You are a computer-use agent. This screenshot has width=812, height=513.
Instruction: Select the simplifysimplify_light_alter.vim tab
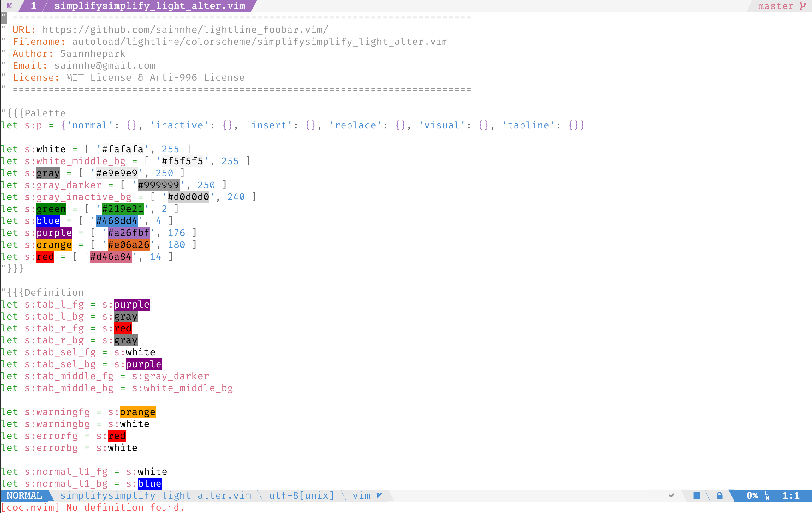point(150,6)
